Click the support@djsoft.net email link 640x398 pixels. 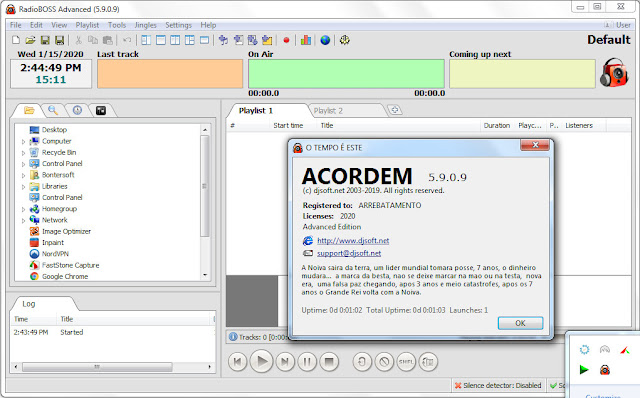click(349, 253)
